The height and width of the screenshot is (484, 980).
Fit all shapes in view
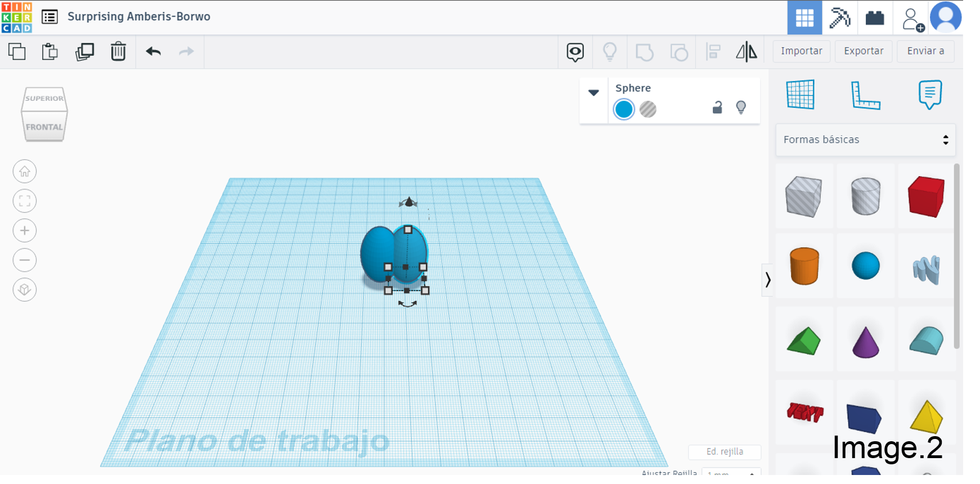(25, 201)
